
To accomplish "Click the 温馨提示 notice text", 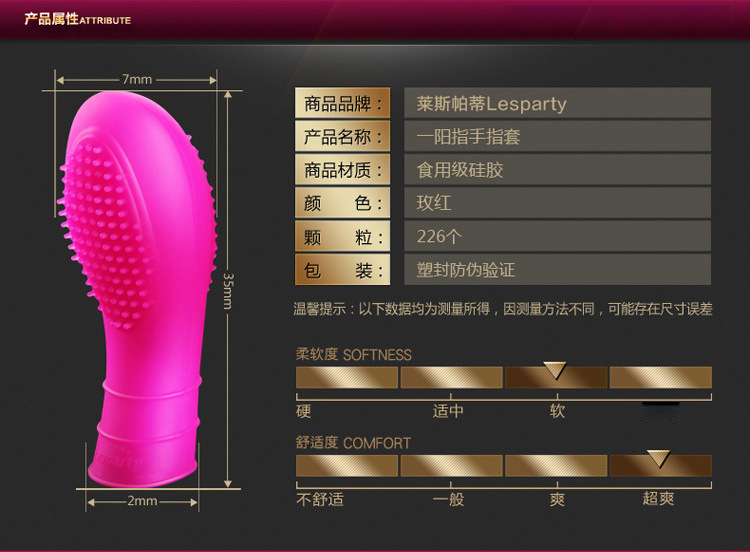I will pyautogui.click(x=502, y=310).
